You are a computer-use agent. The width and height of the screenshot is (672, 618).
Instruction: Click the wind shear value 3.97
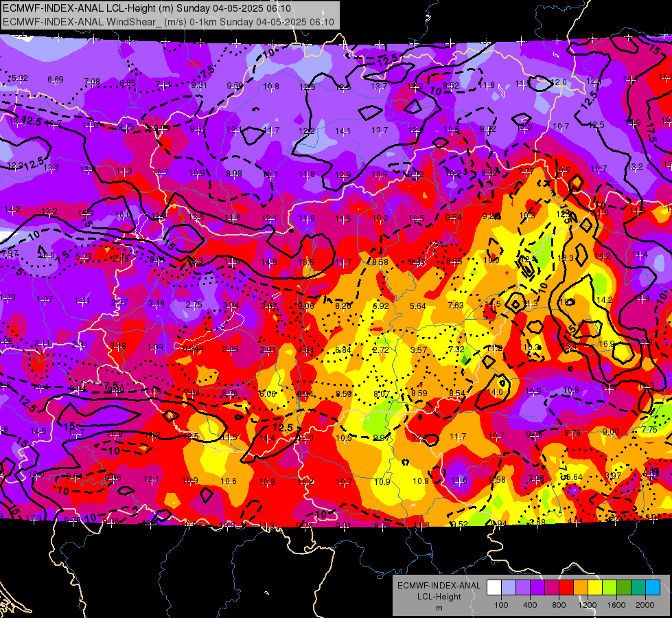tap(613, 476)
